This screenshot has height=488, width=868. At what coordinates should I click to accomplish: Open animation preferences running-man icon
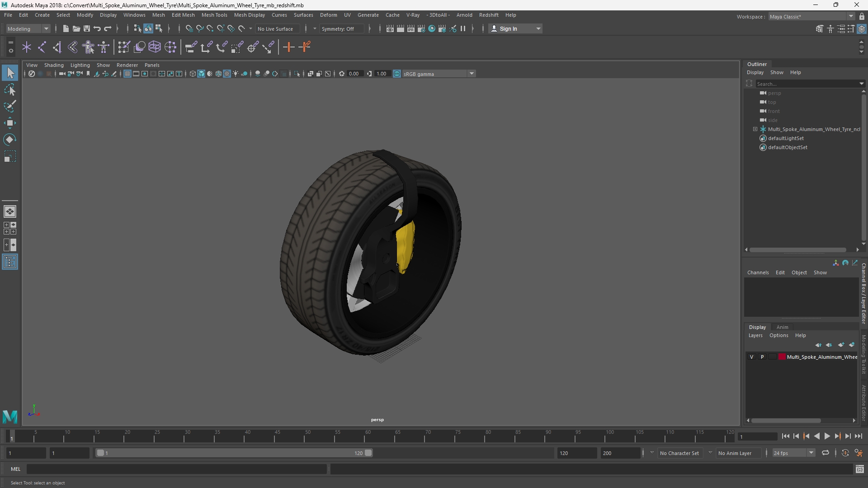tap(859, 453)
